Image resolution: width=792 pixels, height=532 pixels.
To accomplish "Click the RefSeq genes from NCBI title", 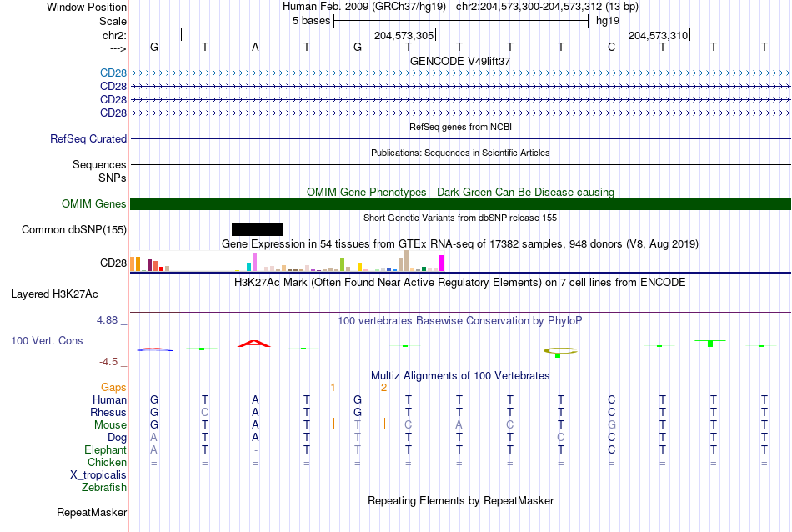I will (460, 127).
